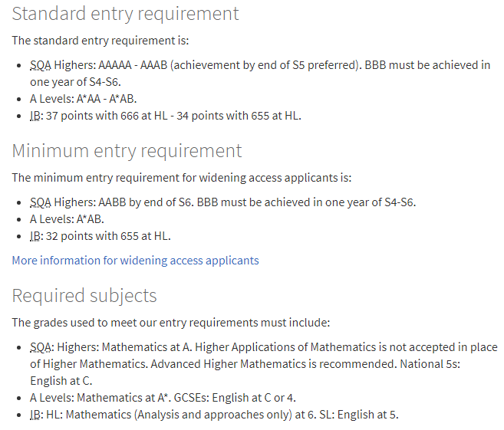
Task: Click the SQA abbreviation under Required subjects
Action: pyautogui.click(x=41, y=348)
